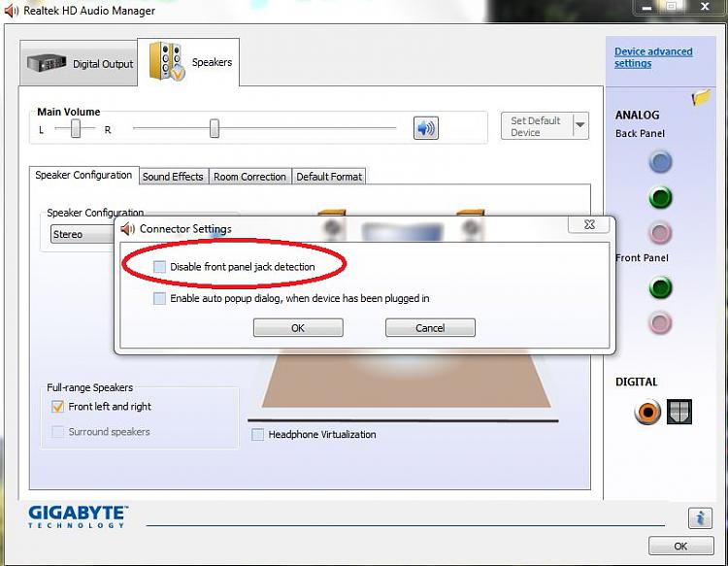Click the main volume slider handle

(x=215, y=128)
